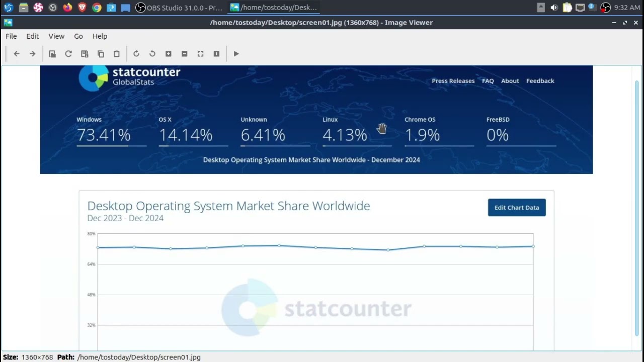Fit image to window icon
This screenshot has width=644, height=362.
coord(200,54)
